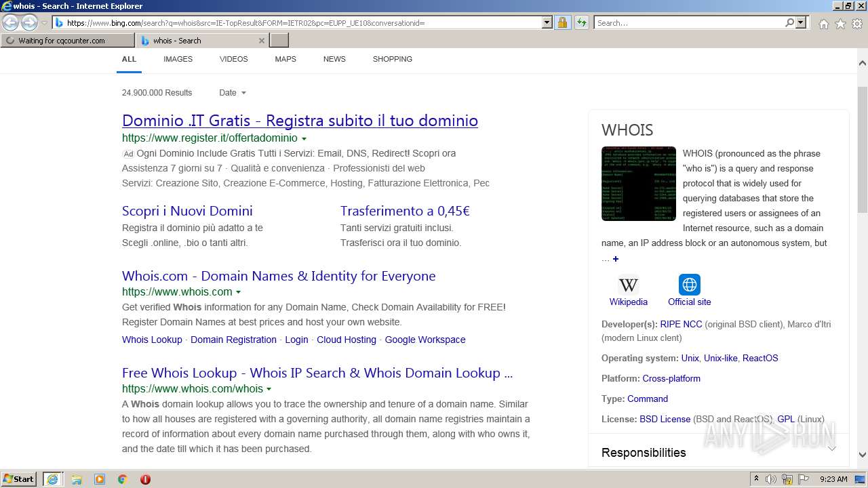This screenshot has height=488, width=868.
Task: Click Internet Explorer icon in taskbar
Action: pyautogui.click(x=52, y=479)
